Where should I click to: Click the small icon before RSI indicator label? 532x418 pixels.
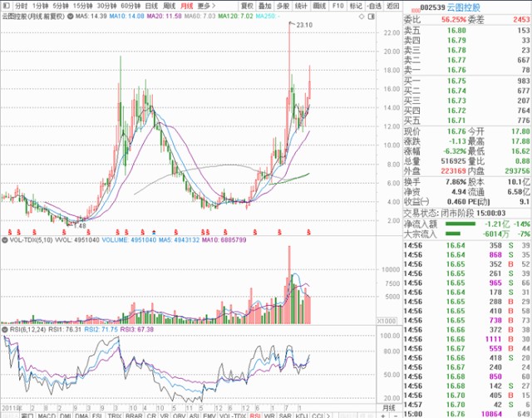point(3,329)
